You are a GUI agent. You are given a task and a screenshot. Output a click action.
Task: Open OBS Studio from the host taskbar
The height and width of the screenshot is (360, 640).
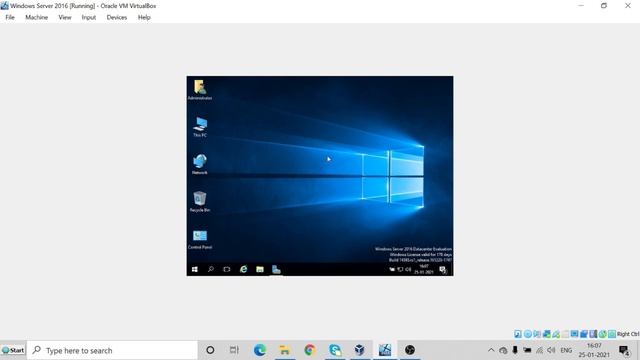[410, 350]
